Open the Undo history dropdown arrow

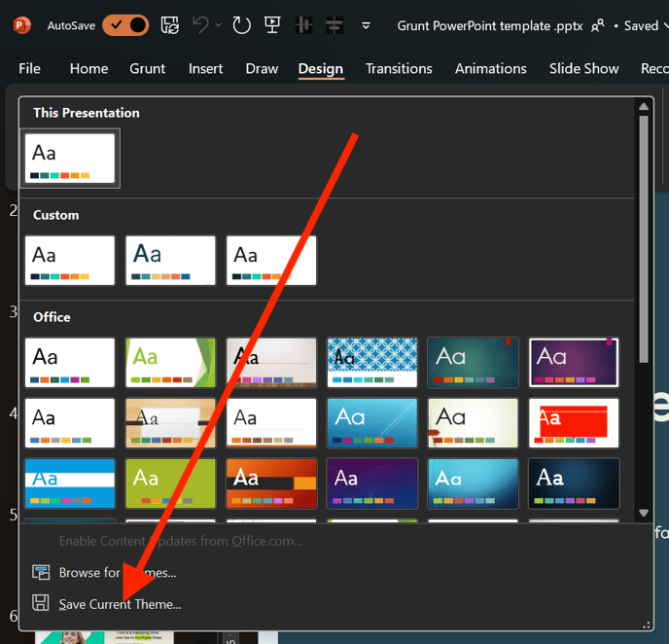pyautogui.click(x=219, y=25)
